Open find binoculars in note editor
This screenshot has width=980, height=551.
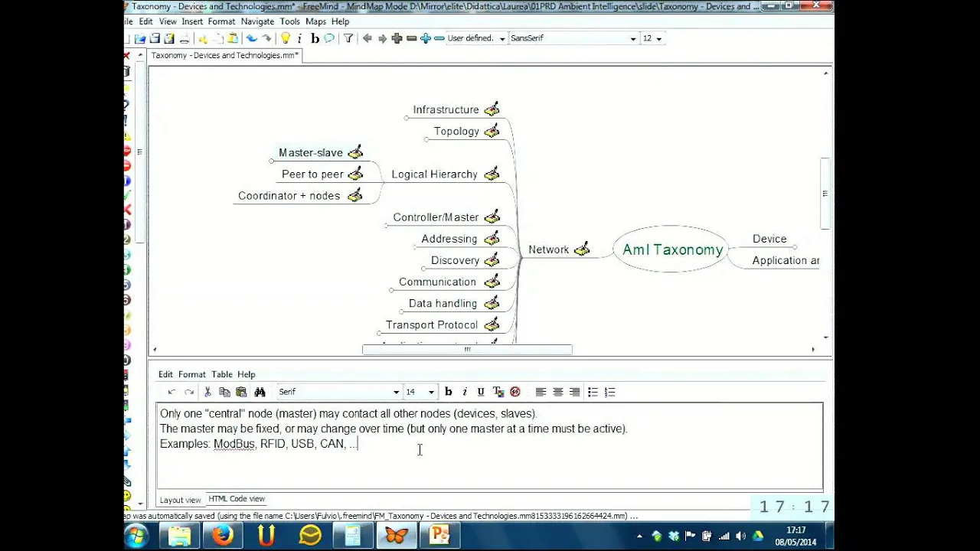pyautogui.click(x=260, y=392)
